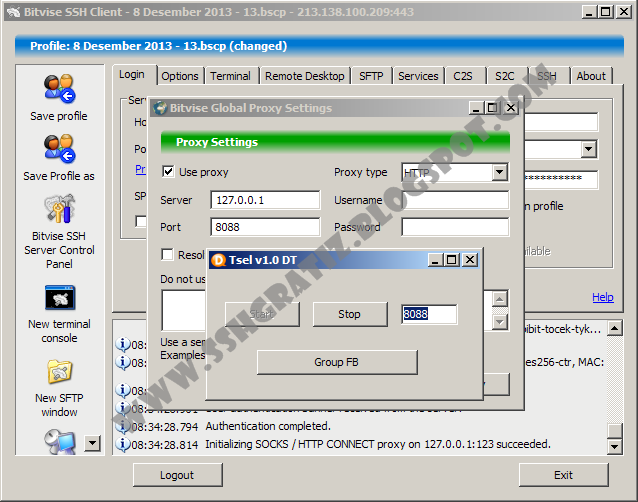The width and height of the screenshot is (638, 502).
Task: Open New SFTP window icon
Action: pyautogui.click(x=60, y=371)
